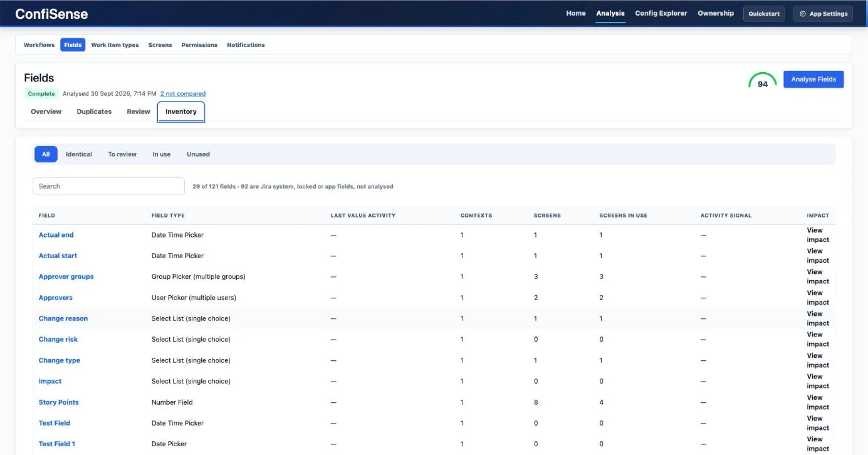
Task: Switch to Work item types tab
Action: point(115,45)
